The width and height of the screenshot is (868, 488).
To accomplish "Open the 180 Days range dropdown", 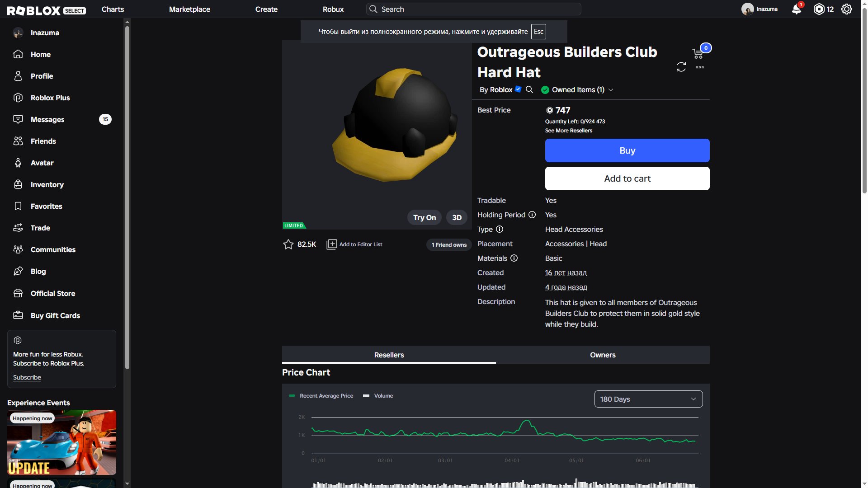I will click(x=648, y=399).
